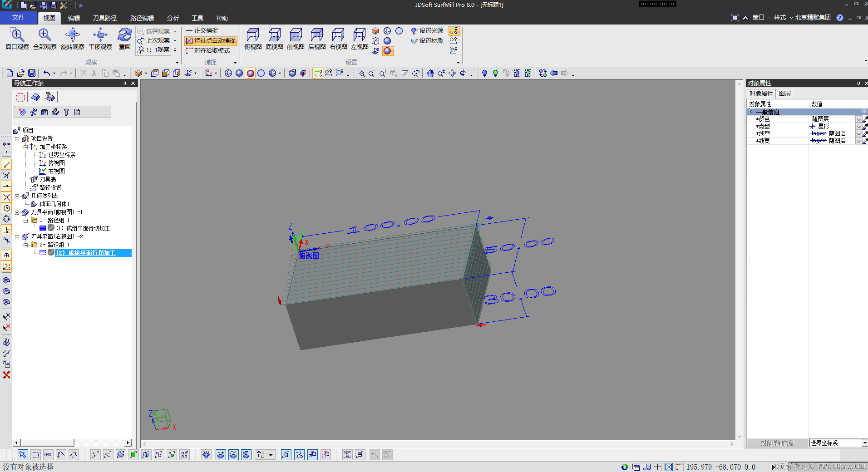Click the line endpoint snap icon on left sidebar
Screen dimensions: 868x472
coord(6,164)
